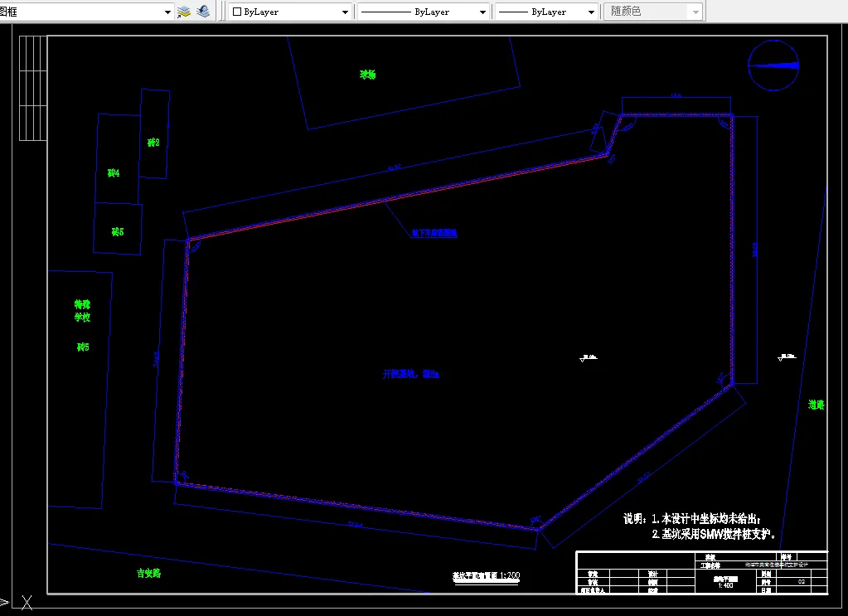Click the 随颜色 plot style dropdown
This screenshot has height=616, width=848.
pos(653,12)
